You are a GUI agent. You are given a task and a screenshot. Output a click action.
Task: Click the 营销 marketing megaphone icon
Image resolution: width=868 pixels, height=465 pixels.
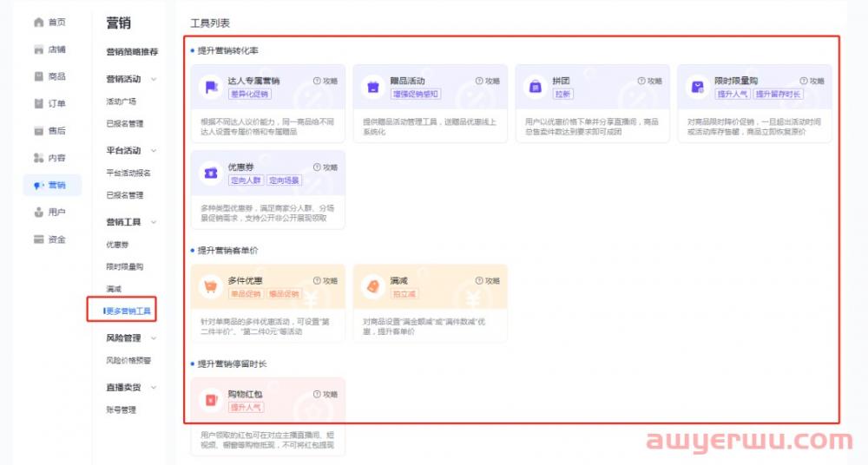[x=39, y=185]
